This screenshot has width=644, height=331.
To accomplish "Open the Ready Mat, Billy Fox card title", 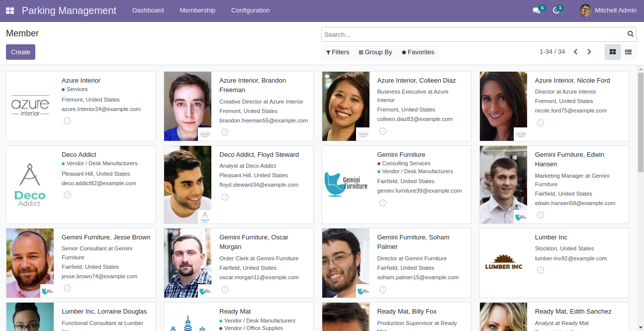I will [407, 312].
